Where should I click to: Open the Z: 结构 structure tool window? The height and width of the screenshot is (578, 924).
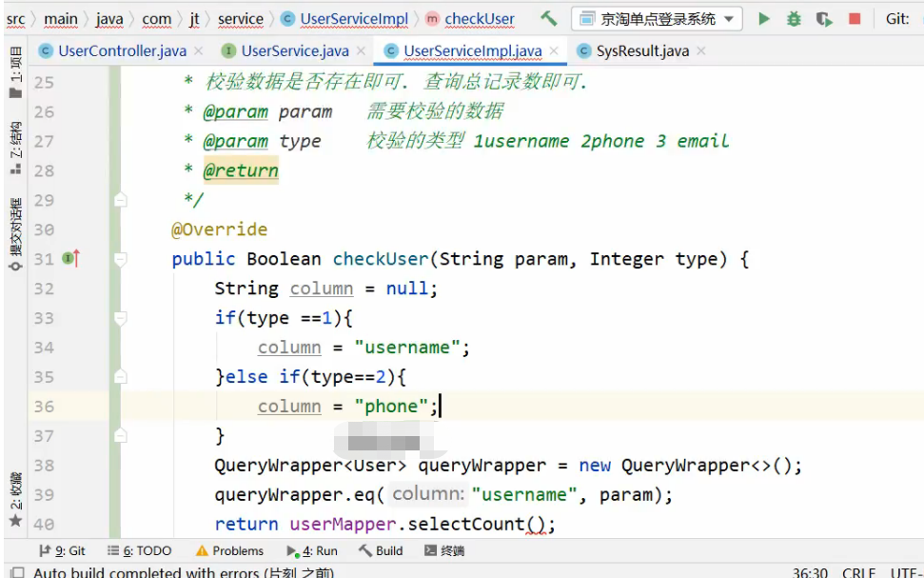16,148
